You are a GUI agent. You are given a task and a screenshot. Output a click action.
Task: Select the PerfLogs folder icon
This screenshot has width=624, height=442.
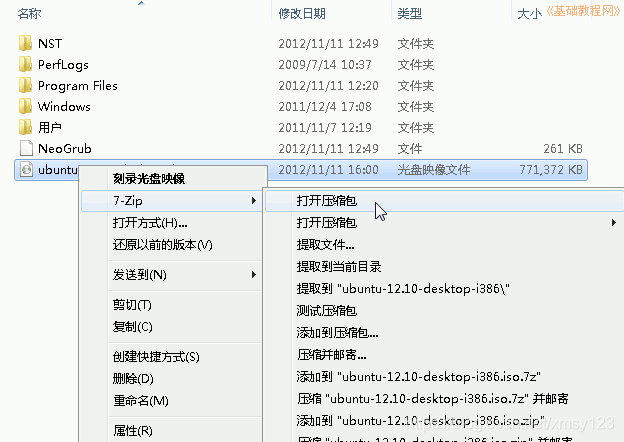click(x=25, y=64)
